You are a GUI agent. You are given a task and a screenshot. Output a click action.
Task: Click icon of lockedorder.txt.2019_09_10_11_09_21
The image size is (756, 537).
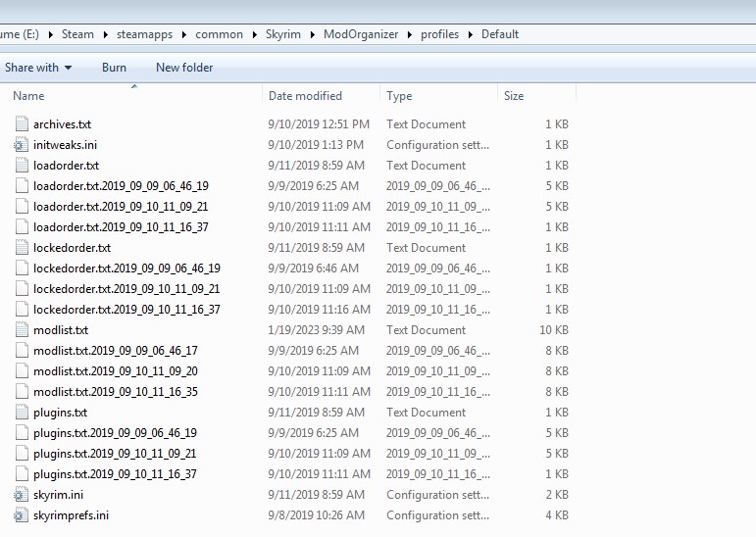[22, 289]
